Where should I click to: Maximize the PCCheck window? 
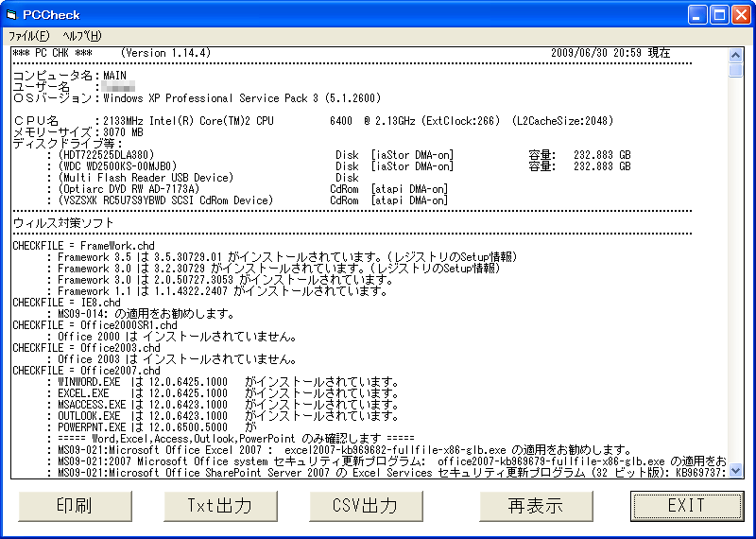pyautogui.click(x=719, y=15)
